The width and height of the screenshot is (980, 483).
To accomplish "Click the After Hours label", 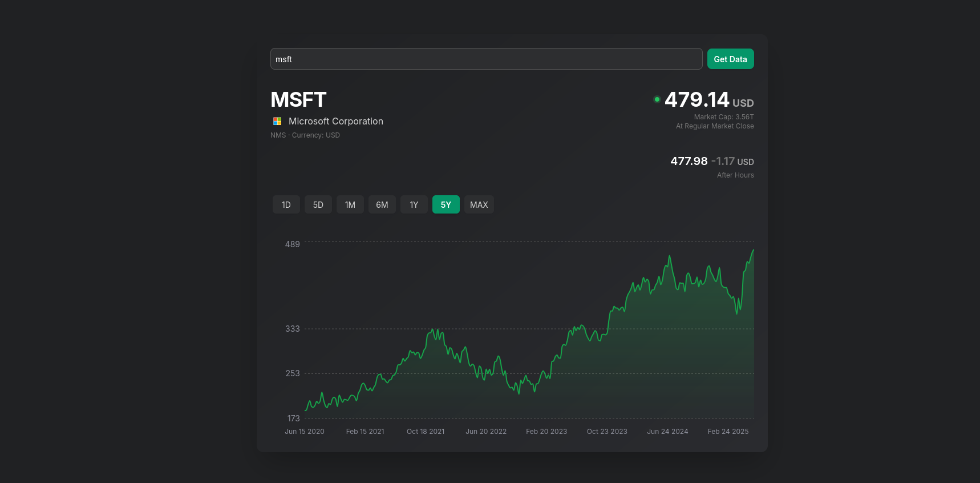I will pos(735,175).
